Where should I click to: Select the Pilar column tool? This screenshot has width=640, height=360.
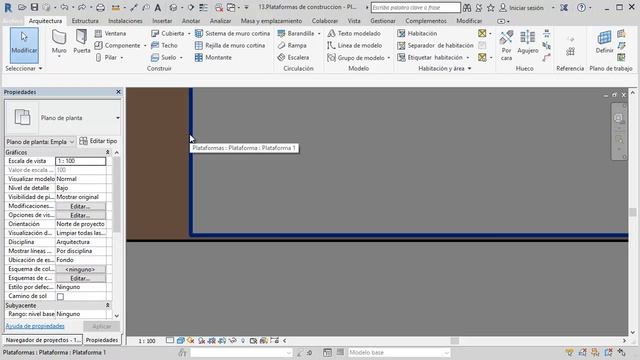point(106,58)
